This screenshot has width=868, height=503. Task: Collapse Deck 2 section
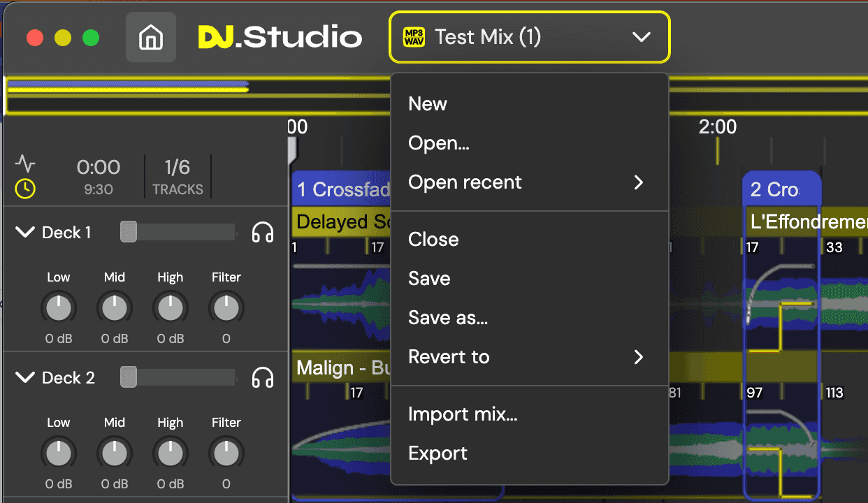[x=25, y=378]
